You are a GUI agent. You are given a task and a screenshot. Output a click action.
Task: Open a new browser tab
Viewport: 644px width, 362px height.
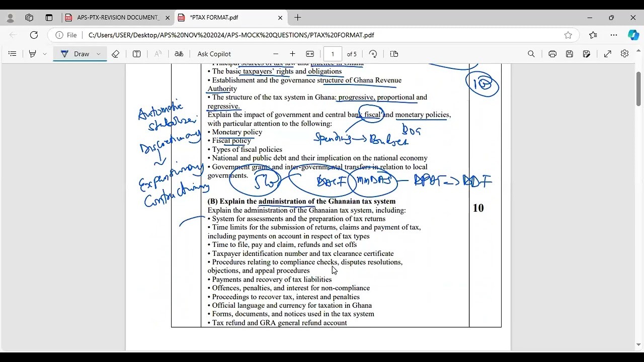tap(298, 18)
